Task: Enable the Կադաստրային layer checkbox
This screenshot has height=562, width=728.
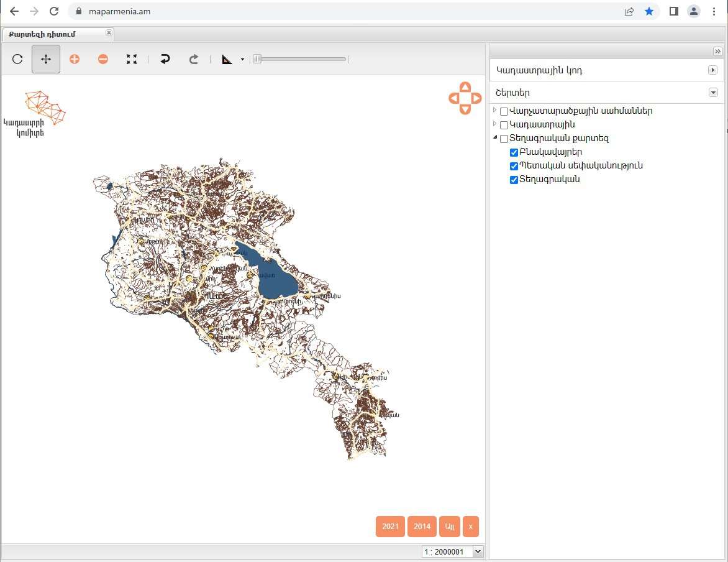Action: [x=504, y=125]
